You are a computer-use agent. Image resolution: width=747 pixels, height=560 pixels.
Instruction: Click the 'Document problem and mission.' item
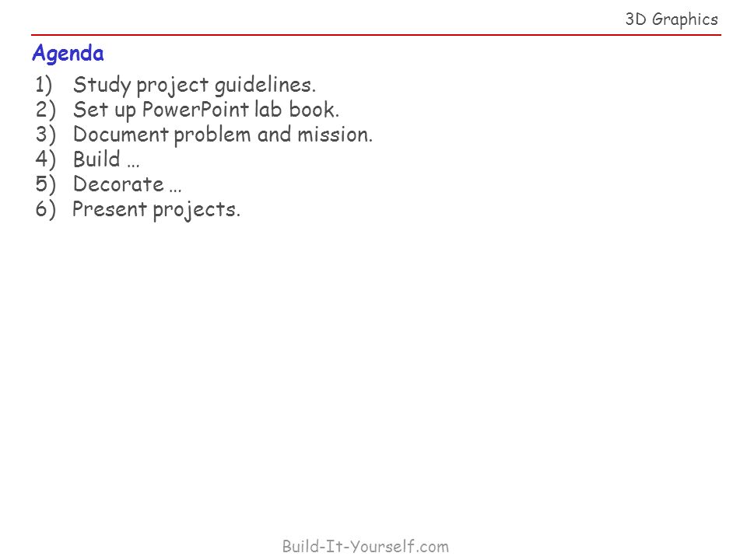[223, 135]
